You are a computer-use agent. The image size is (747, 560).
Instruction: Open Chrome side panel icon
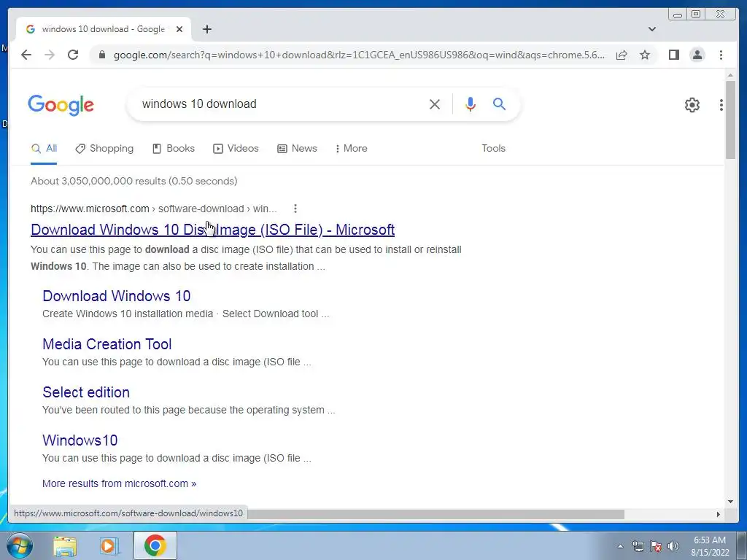pos(673,55)
